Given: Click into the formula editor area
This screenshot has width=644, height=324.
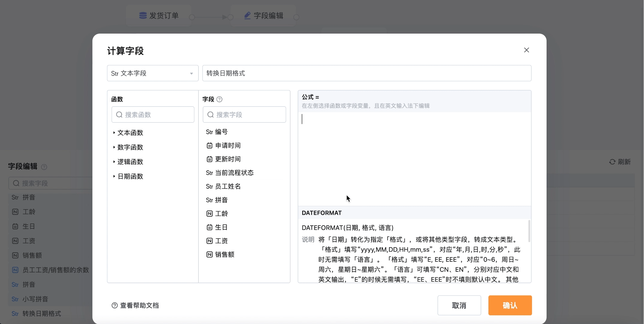Looking at the screenshot, I should click(x=414, y=159).
